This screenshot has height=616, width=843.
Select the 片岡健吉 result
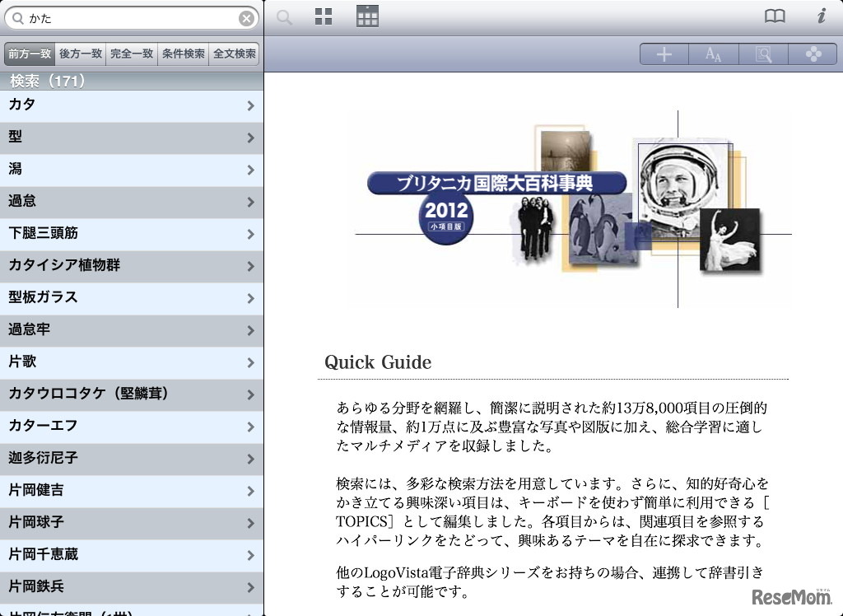pyautogui.click(x=132, y=491)
